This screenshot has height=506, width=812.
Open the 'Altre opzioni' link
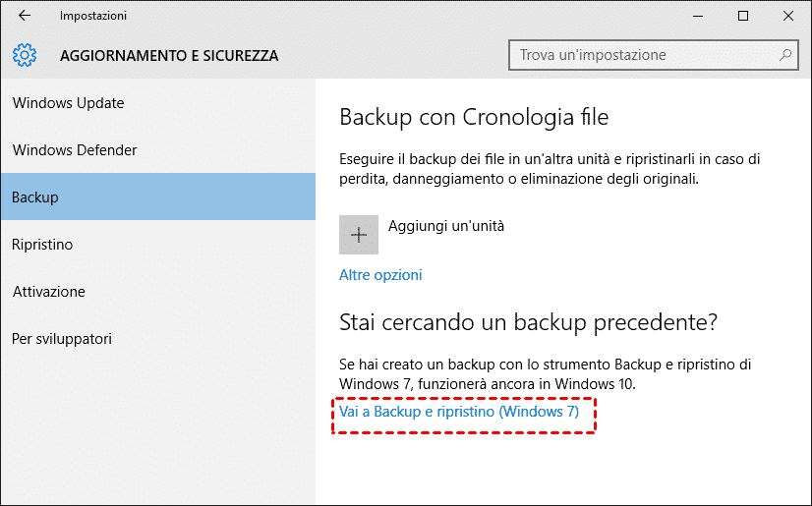click(380, 275)
